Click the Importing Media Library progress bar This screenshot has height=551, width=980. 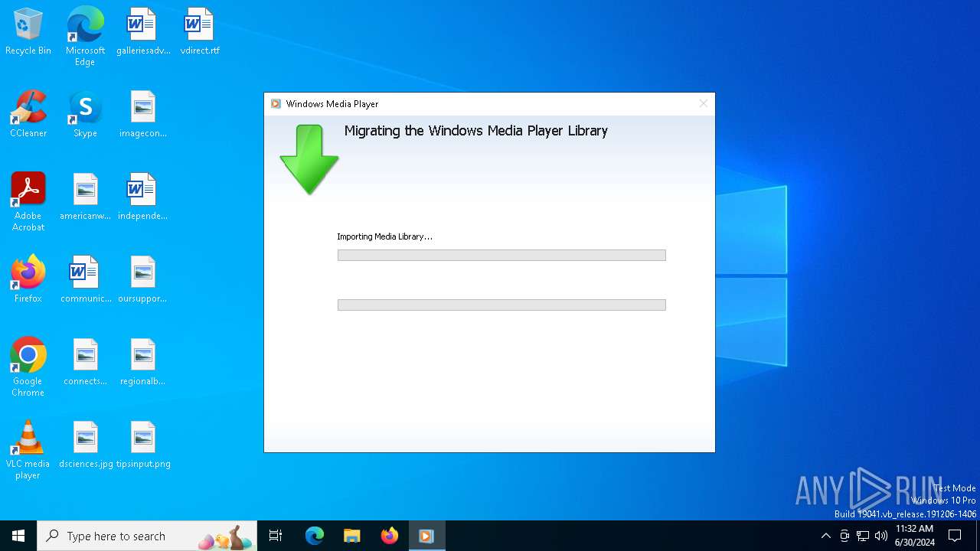[x=501, y=255]
